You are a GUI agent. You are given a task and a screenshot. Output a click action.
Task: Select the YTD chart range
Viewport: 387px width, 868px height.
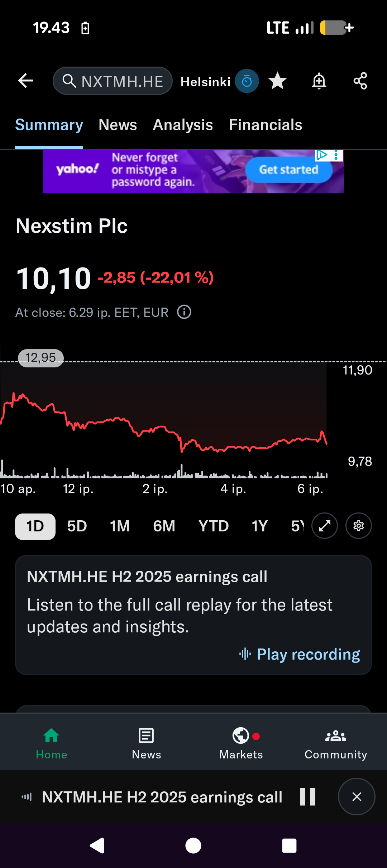(214, 526)
